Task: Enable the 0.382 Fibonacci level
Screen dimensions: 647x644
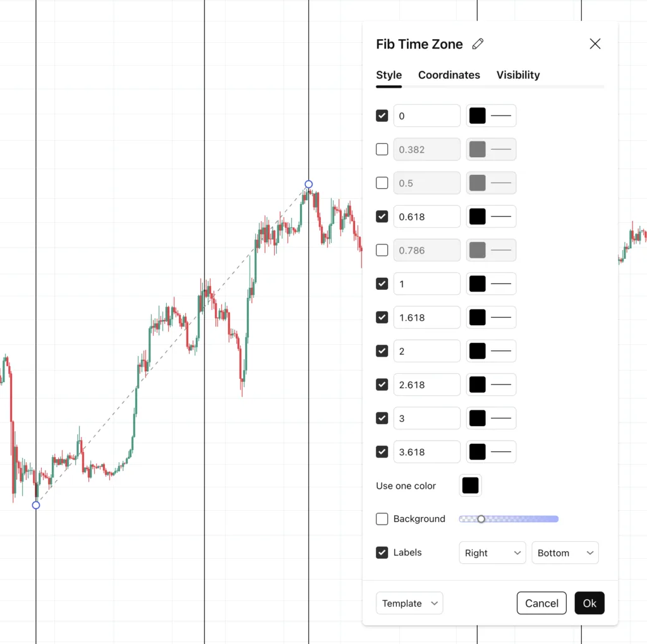Action: [x=382, y=149]
